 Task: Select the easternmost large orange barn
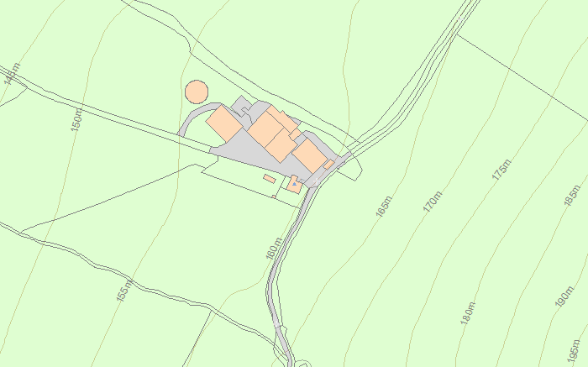pyautogui.click(x=310, y=156)
